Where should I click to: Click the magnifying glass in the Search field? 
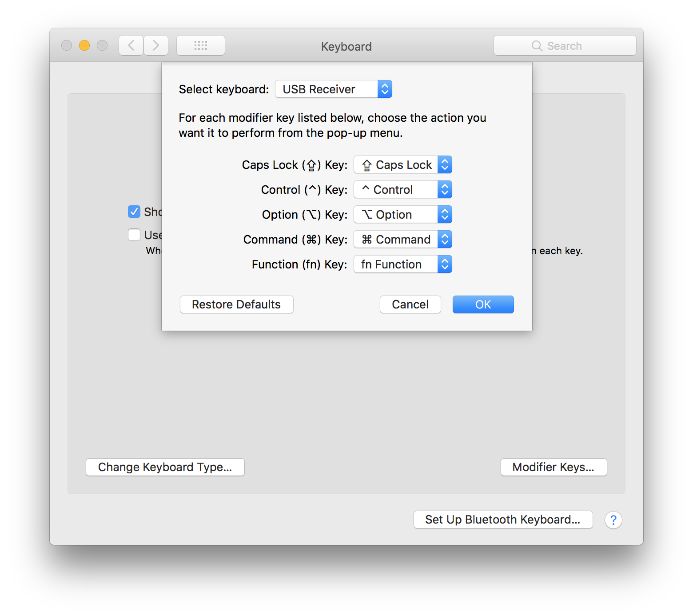[x=537, y=45]
